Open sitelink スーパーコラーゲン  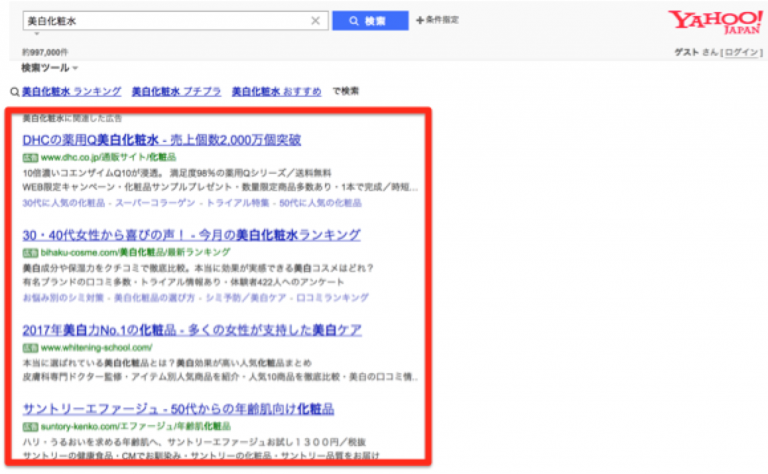[x=155, y=203]
